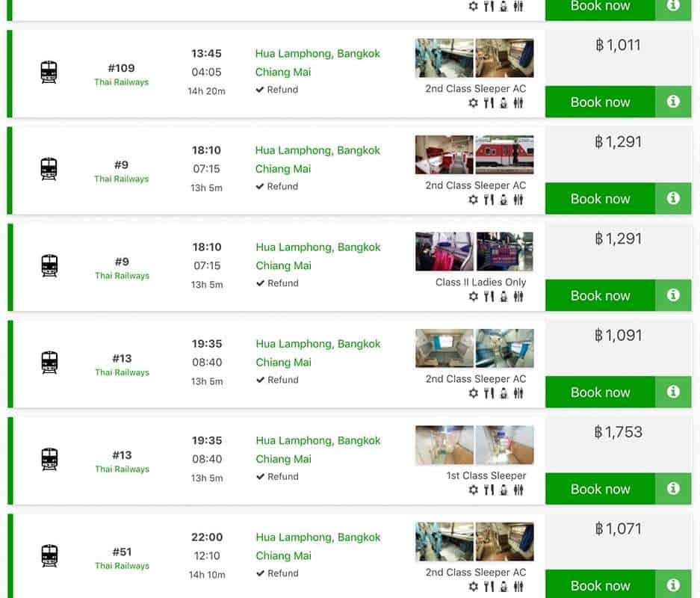Click train icon for #51 listing
700x598 pixels.
pyautogui.click(x=49, y=556)
